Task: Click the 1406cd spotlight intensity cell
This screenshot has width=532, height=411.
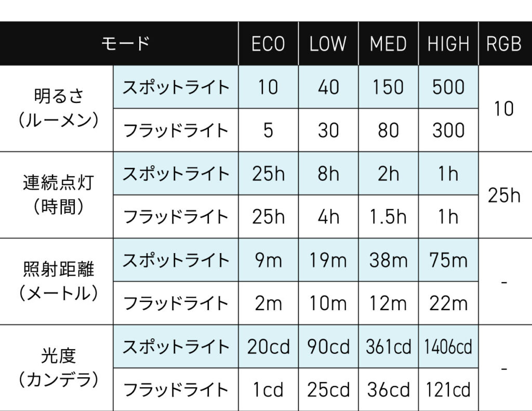Action: point(448,347)
